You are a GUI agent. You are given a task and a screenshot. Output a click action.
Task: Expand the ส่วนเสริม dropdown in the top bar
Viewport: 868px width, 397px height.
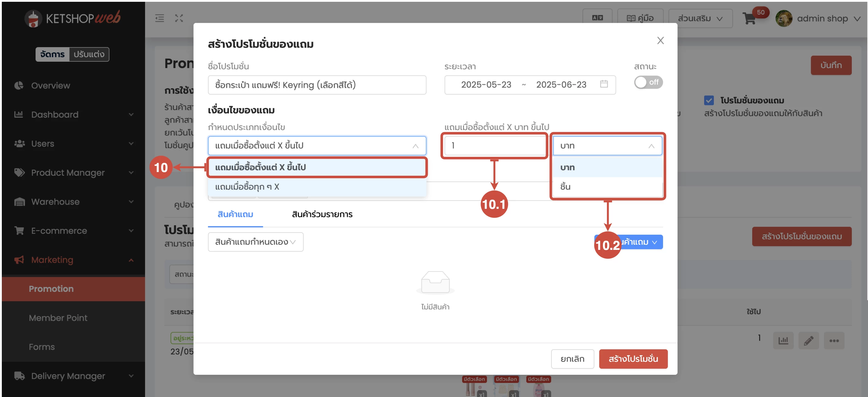coord(700,18)
